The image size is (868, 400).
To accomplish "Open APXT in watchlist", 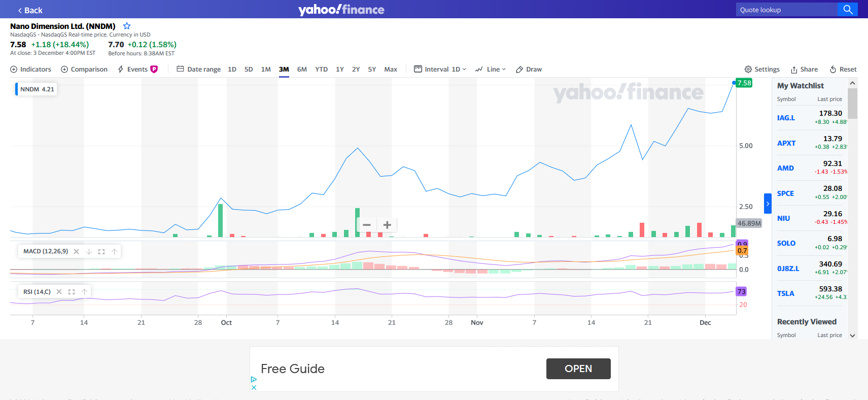I will [x=786, y=143].
